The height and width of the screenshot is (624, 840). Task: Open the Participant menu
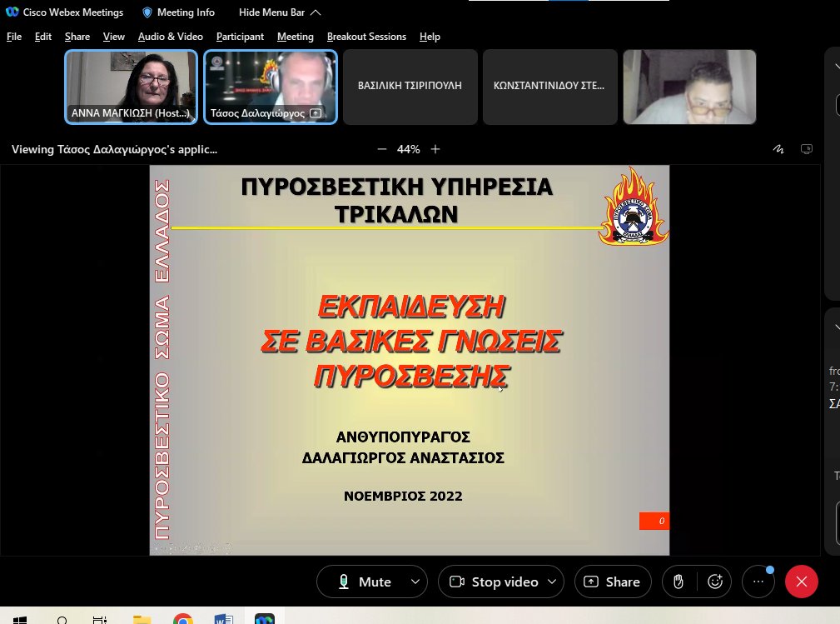(240, 37)
